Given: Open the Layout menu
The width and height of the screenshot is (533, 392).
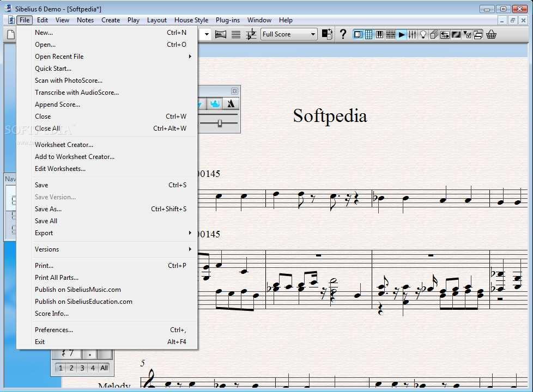Looking at the screenshot, I should click(157, 20).
